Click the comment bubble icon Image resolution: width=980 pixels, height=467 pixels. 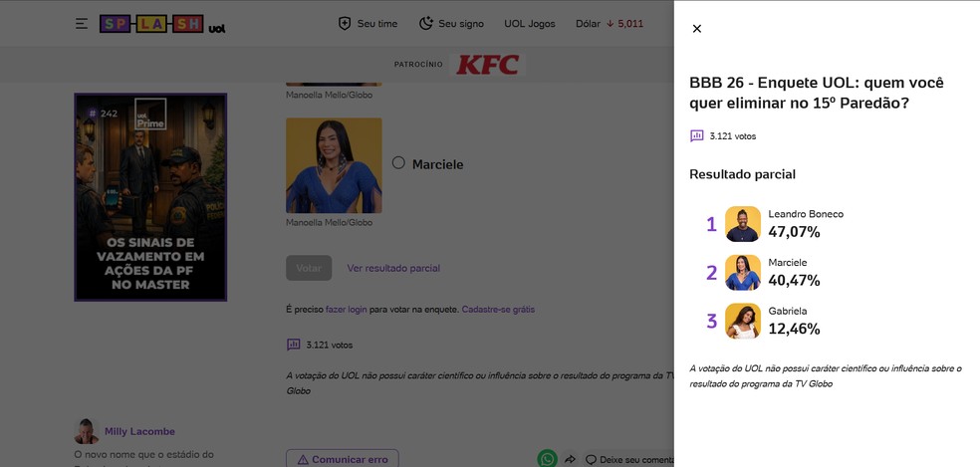click(x=591, y=459)
